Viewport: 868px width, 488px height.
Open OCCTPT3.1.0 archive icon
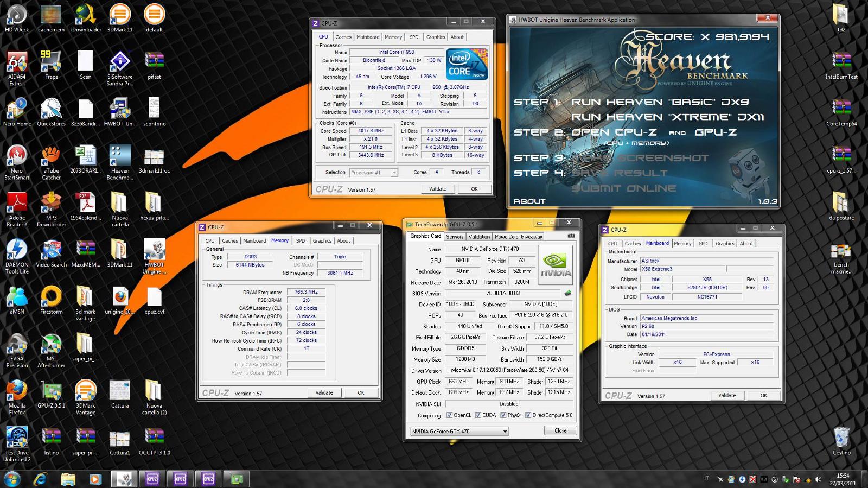click(x=154, y=441)
